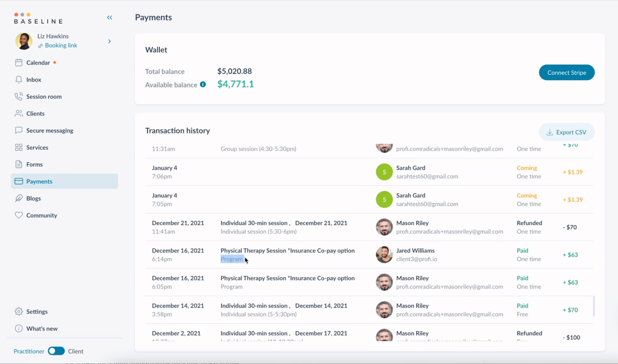Open the Forms document icon
The width and height of the screenshot is (618, 364).
coord(19,164)
